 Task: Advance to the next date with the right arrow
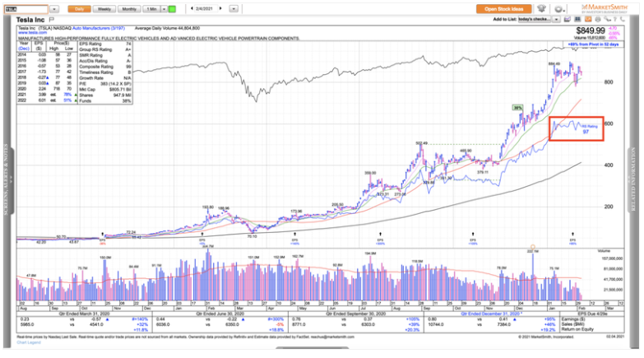click(x=220, y=8)
